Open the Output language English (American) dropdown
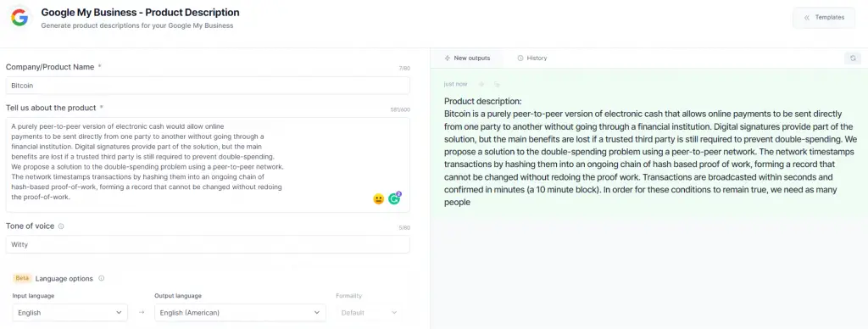Screen dimensions: 868x329 tap(240, 312)
